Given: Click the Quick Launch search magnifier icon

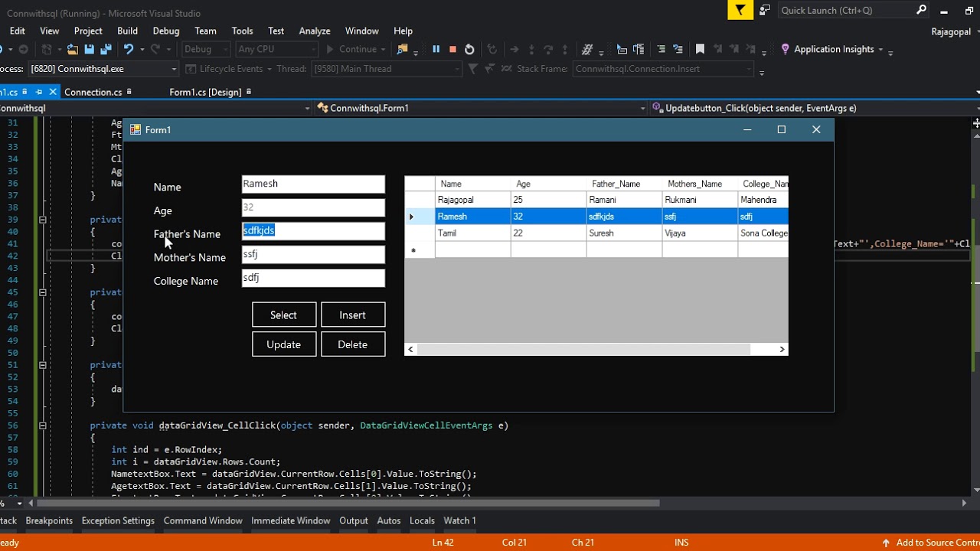Looking at the screenshot, I should (922, 10).
